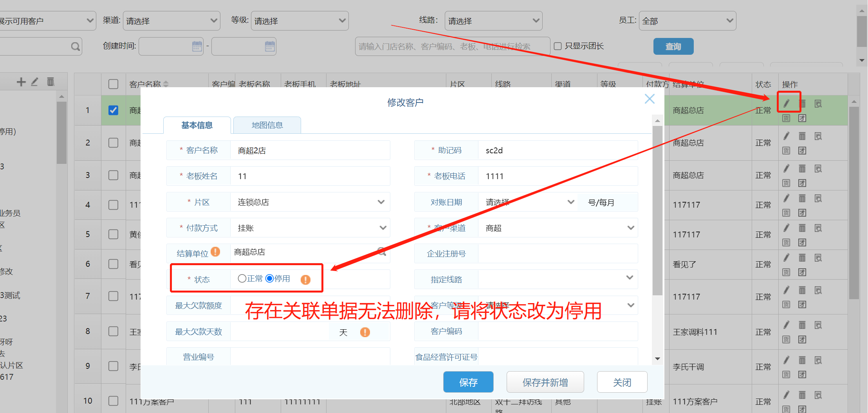Sort by the 客户名称 column arrows
The image size is (868, 413).
tap(166, 84)
